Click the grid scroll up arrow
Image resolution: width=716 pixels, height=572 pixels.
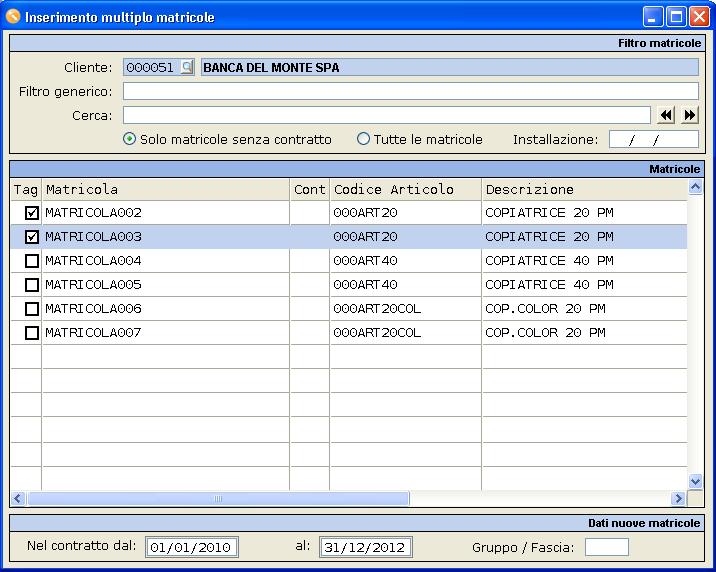[x=695, y=186]
